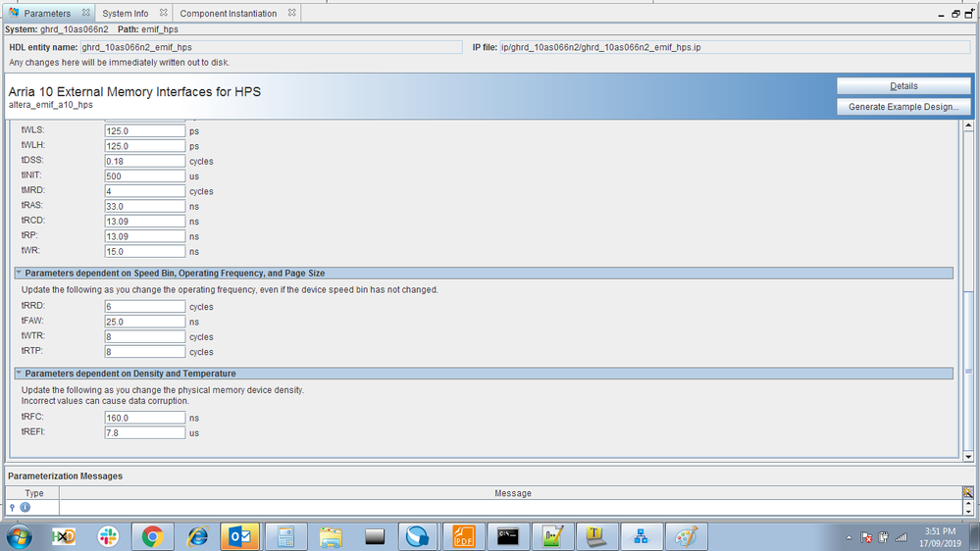Click the tWTR value field
The image size is (980, 551).
[x=145, y=336]
